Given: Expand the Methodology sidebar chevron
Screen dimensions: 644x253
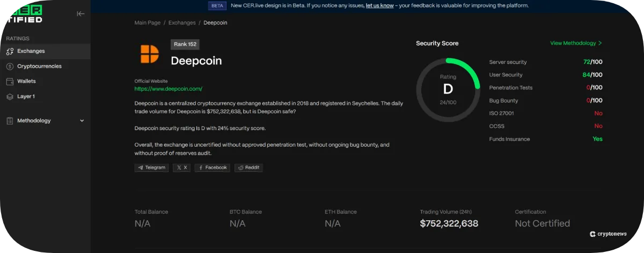Looking at the screenshot, I should pos(82,121).
